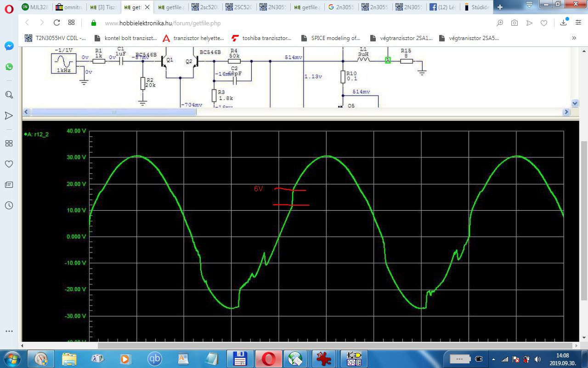Open a new tab with the plus button
588x368 pixels.
(500, 7)
